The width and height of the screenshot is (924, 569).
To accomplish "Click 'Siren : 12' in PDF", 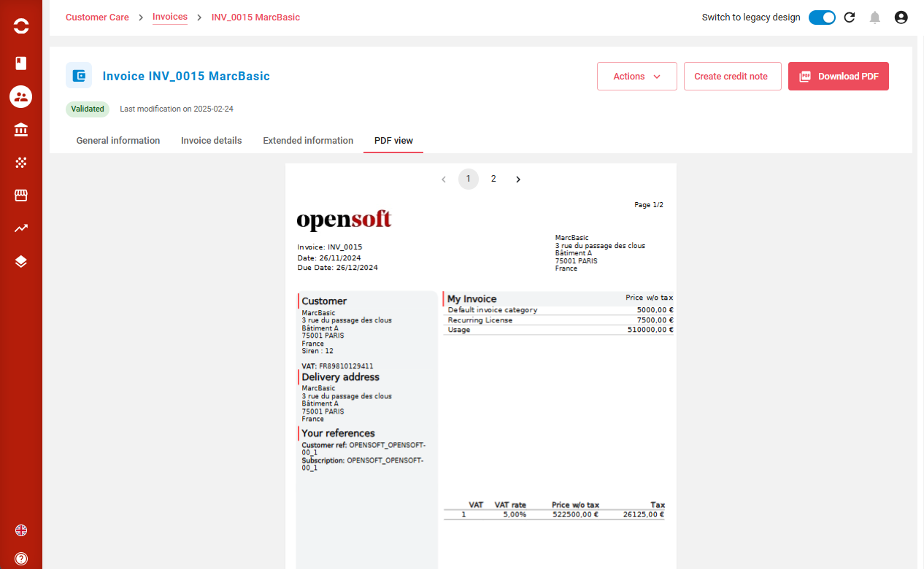I will [317, 351].
